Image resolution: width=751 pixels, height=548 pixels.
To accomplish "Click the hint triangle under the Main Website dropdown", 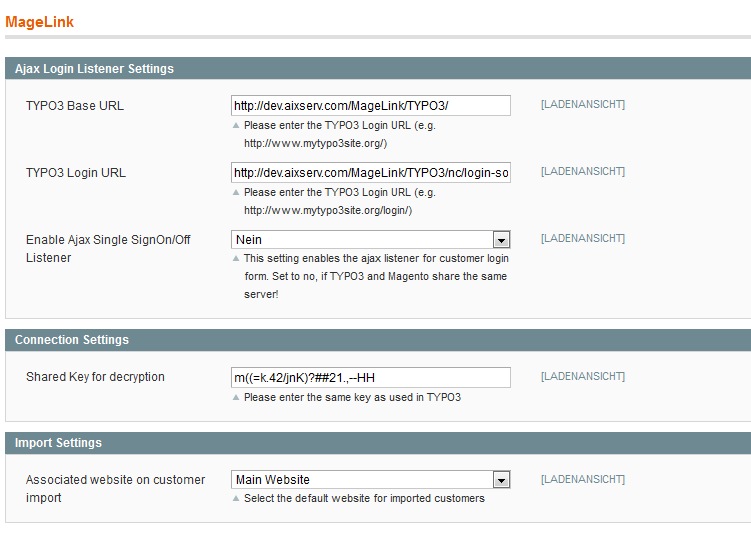I will [236, 499].
